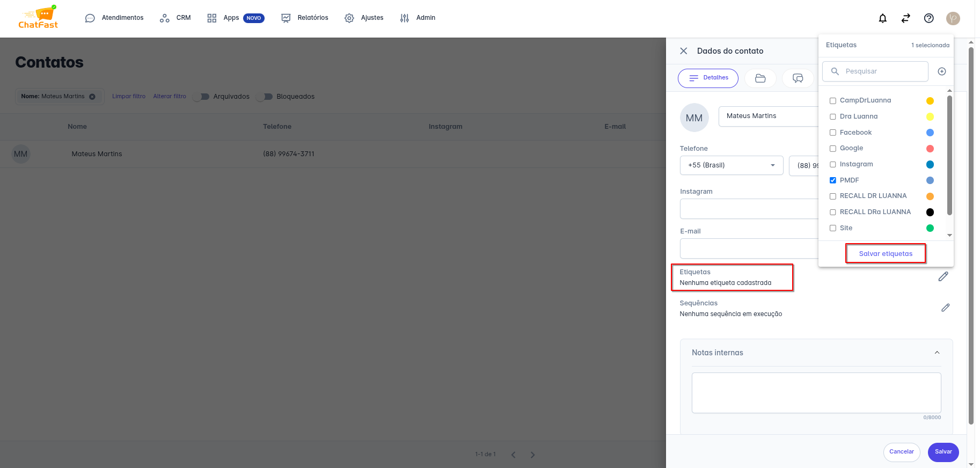Viewport: 980px width, 468px height.
Task: Edit Etiquetas with the pencil icon
Action: [943, 276]
